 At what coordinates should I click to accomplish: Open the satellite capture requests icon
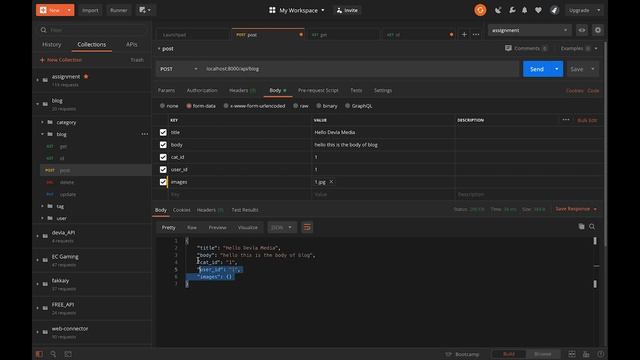[498, 10]
